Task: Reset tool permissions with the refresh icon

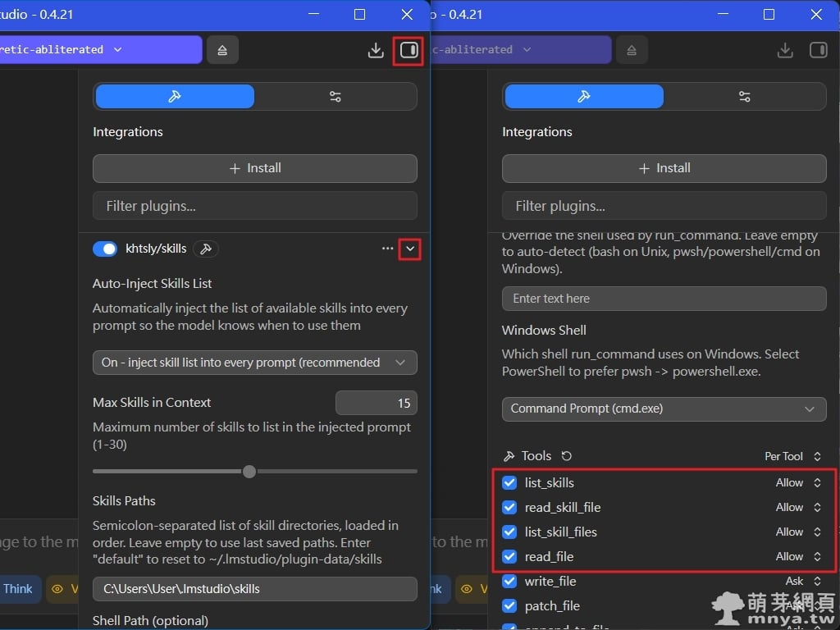Action: pyautogui.click(x=566, y=456)
